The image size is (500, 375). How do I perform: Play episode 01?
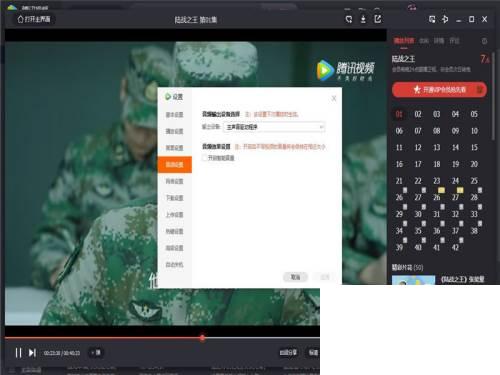399,114
